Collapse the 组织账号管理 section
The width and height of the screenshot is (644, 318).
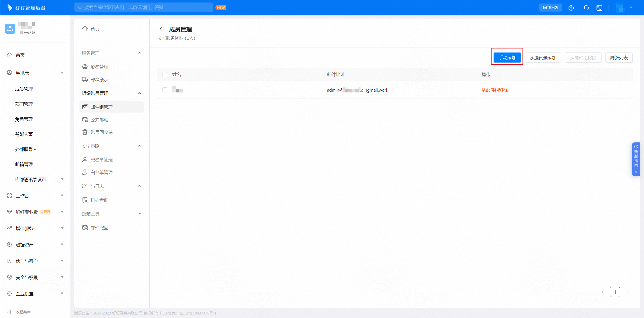[140, 93]
